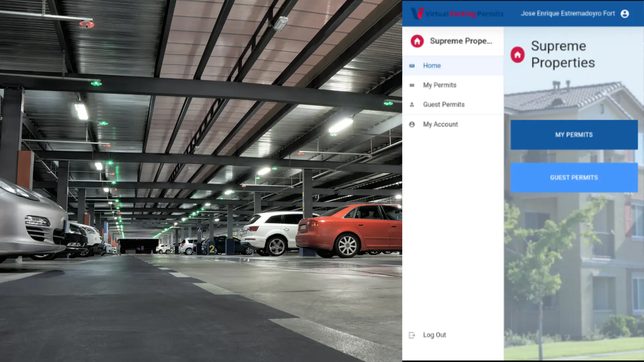Select Log Out at the bottom of sidebar
This screenshot has width=644, height=362.
pos(434,335)
